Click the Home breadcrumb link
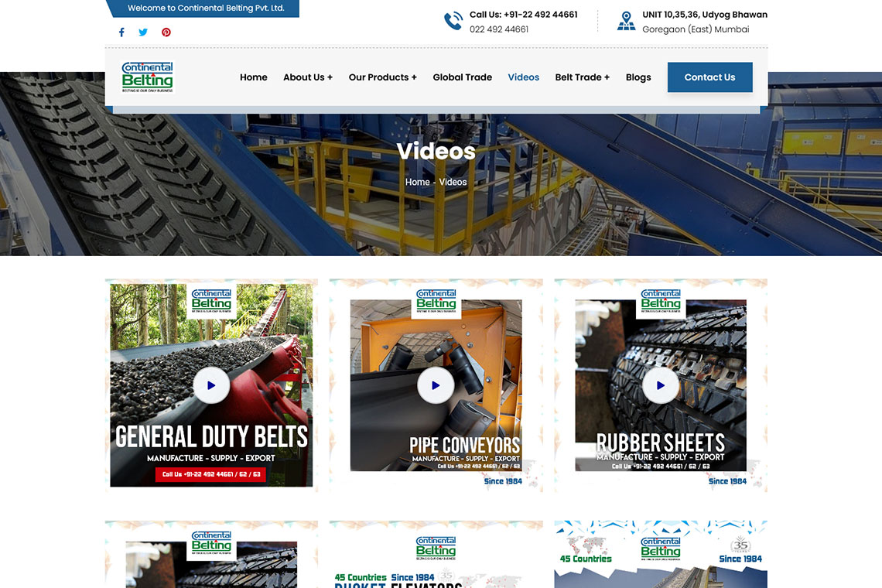 [418, 182]
